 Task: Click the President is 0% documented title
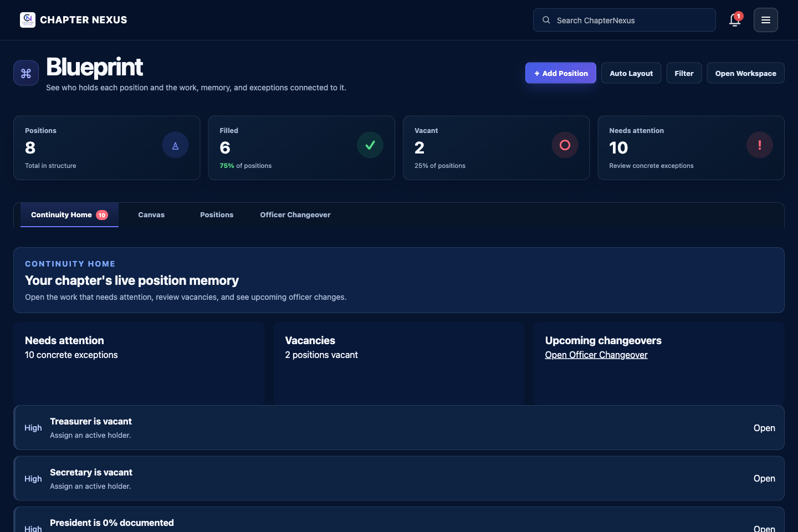(x=112, y=523)
